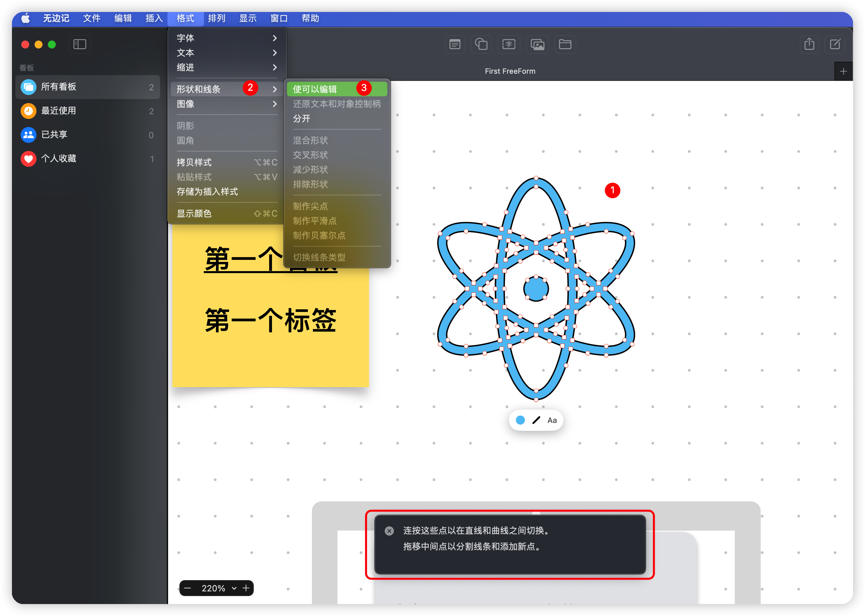Image resolution: width=865 pixels, height=616 pixels.
Task: Expand the 图像 submenu
Action: point(185,104)
